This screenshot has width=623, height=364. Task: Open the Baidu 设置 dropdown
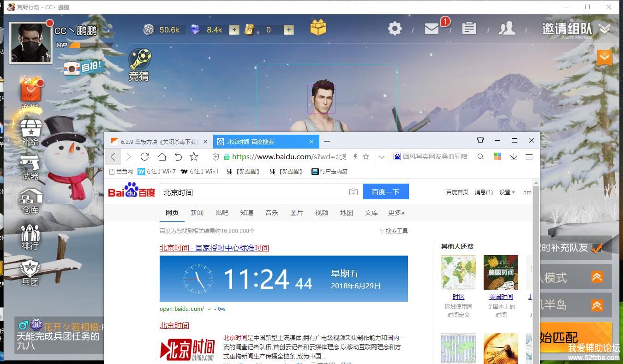coord(507,192)
